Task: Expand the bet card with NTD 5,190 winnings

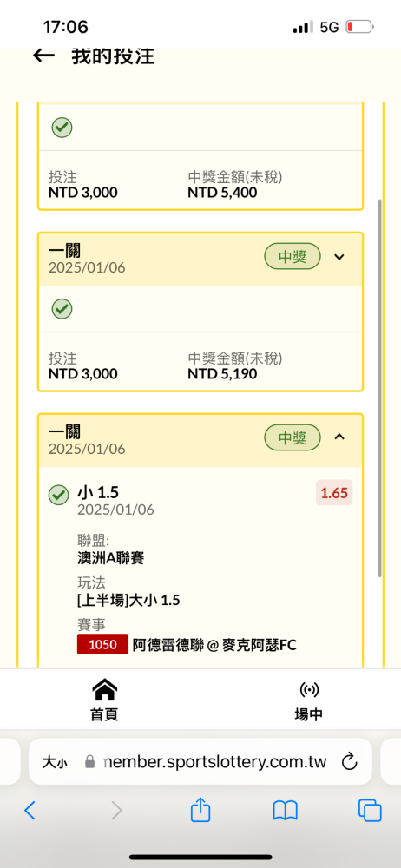Action: tap(339, 257)
